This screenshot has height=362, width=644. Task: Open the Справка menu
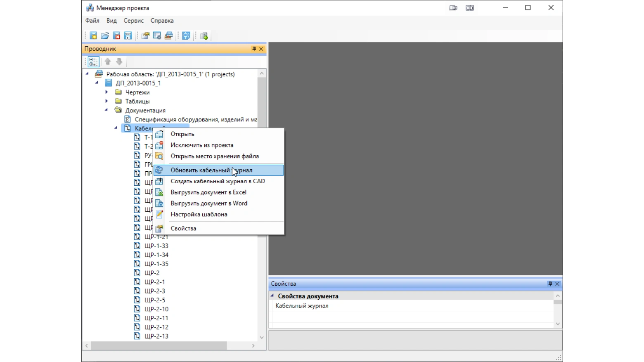click(x=162, y=21)
